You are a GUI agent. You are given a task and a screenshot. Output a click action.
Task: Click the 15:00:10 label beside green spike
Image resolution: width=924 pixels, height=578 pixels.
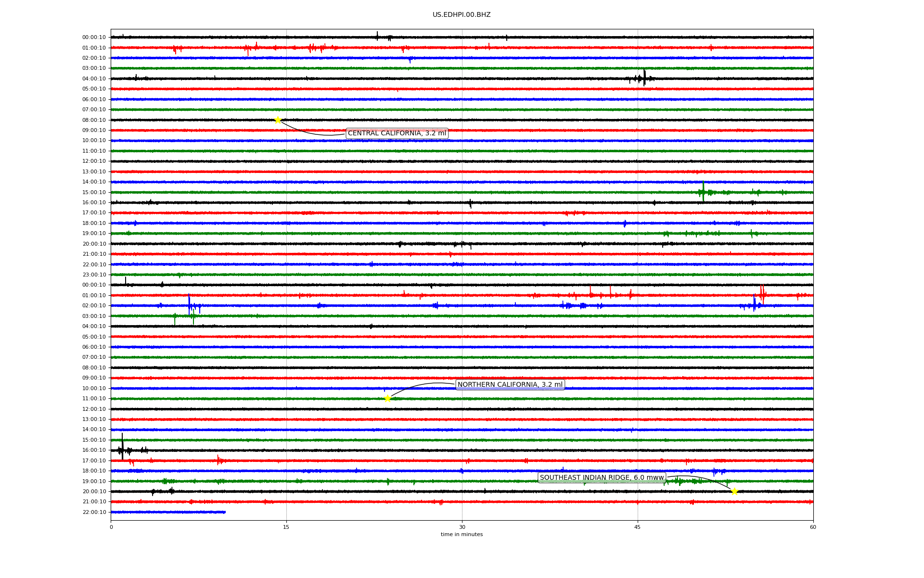pyautogui.click(x=94, y=193)
